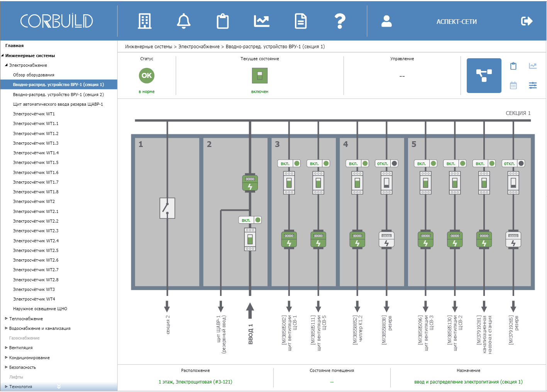547x392 pixels.
Task: Click the white meter №37919265 резерв
Action: click(x=513, y=240)
